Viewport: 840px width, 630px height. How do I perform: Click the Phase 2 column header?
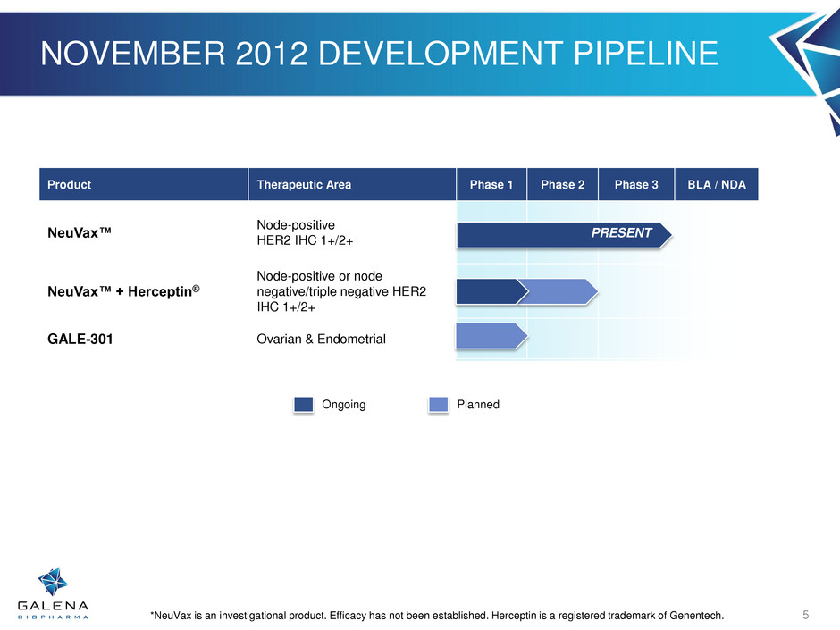click(x=562, y=184)
